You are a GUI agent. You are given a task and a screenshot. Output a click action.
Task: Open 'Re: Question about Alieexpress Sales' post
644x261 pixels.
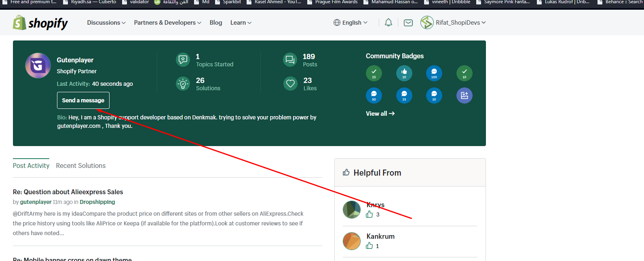point(68,192)
